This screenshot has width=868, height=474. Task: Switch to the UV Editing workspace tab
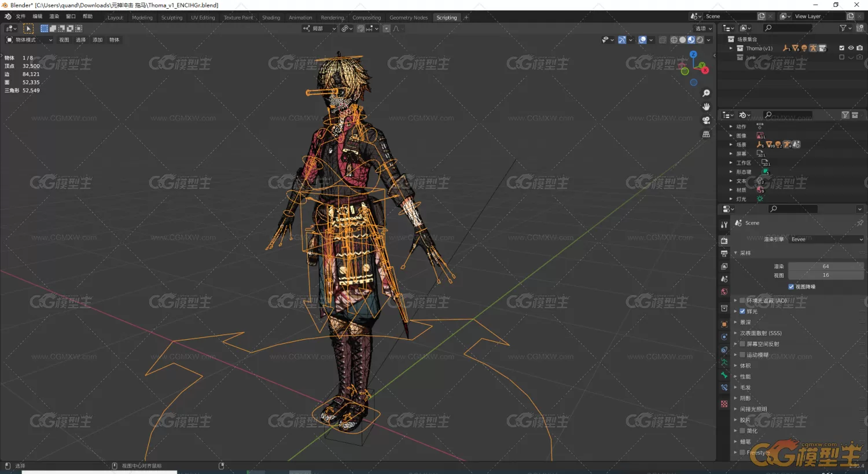pos(203,18)
